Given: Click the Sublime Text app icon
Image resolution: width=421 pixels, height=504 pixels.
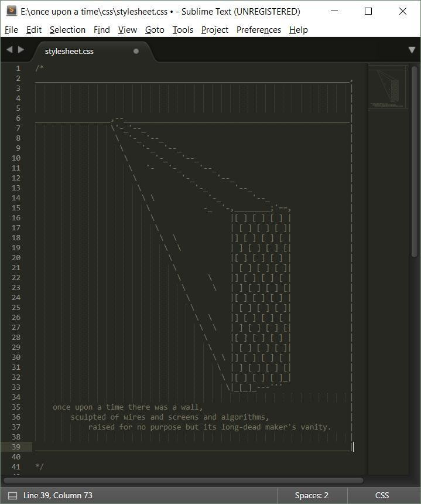Looking at the screenshot, I should point(12,11).
